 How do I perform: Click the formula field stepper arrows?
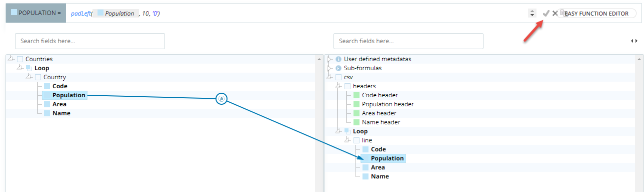[x=532, y=13]
